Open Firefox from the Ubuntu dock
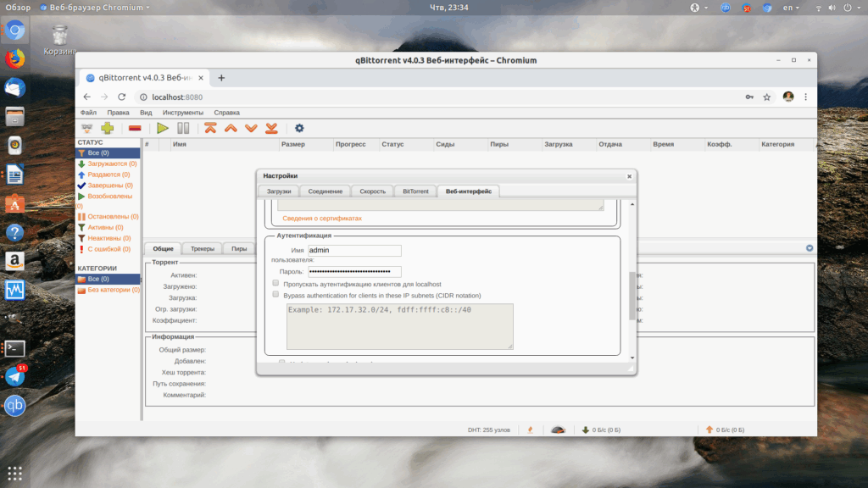The width and height of the screenshot is (868, 488). 15,59
